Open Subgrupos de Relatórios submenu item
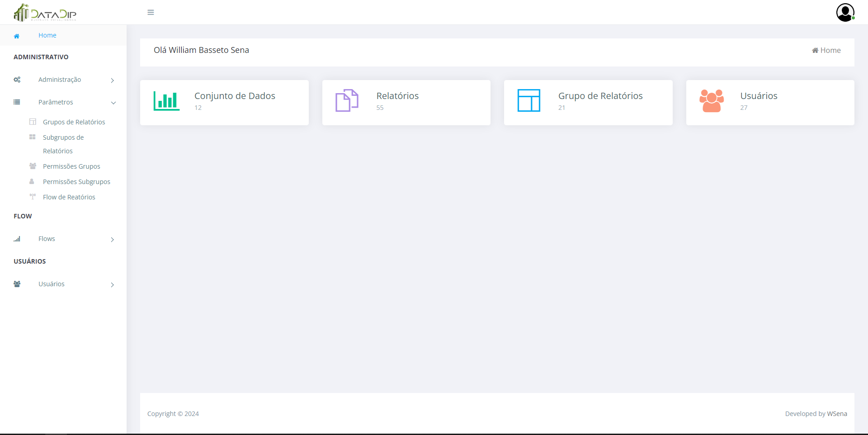 63,144
